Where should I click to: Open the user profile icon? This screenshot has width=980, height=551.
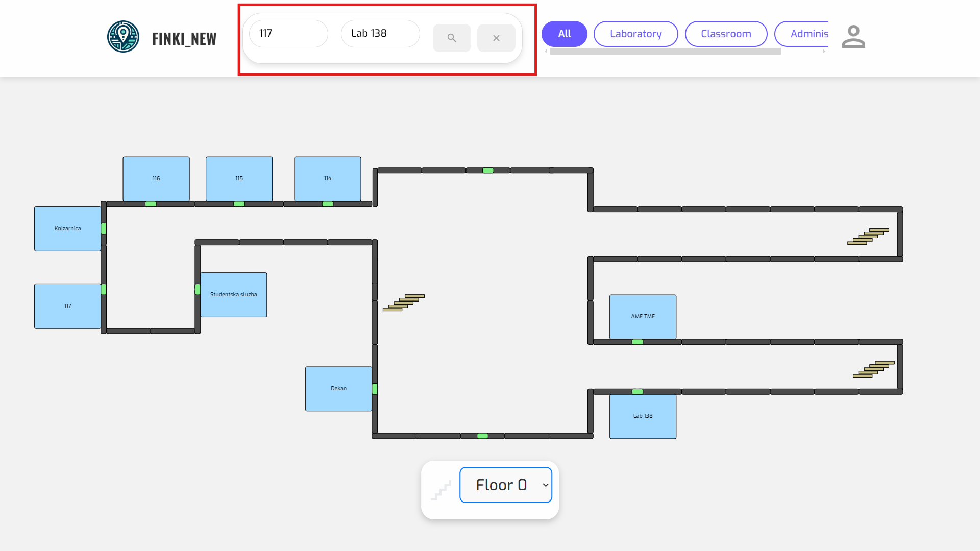tap(853, 37)
